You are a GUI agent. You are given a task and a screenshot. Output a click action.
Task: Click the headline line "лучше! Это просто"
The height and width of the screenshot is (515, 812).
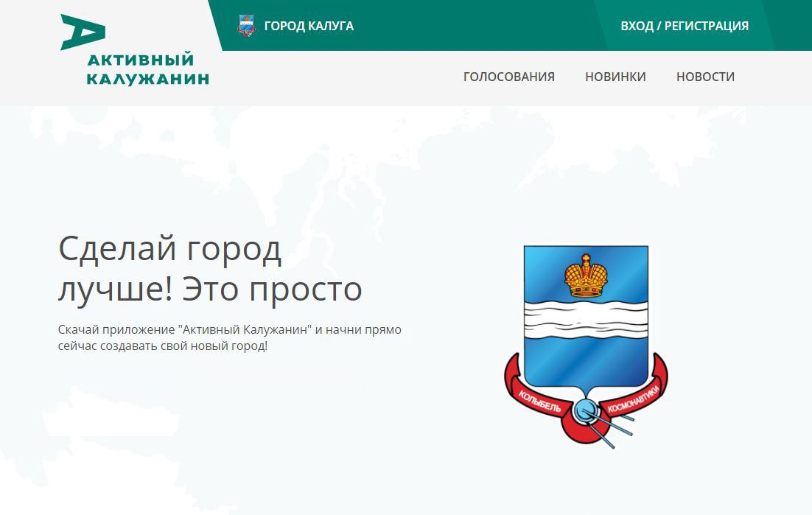(210, 289)
